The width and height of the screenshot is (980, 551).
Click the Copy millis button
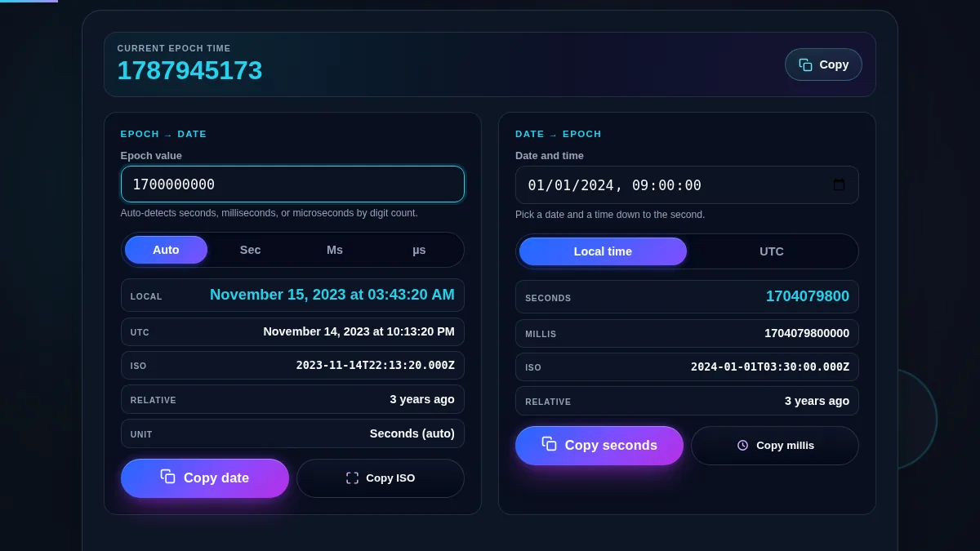pos(775,446)
